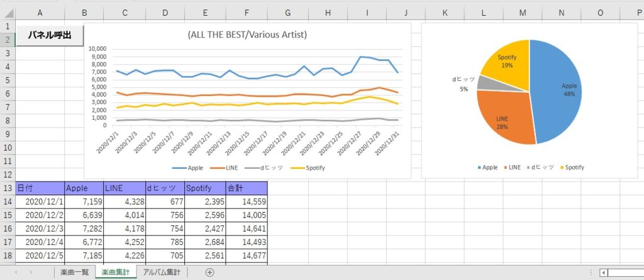
Task: Add a new sheet with plus icon
Action: click(210, 272)
